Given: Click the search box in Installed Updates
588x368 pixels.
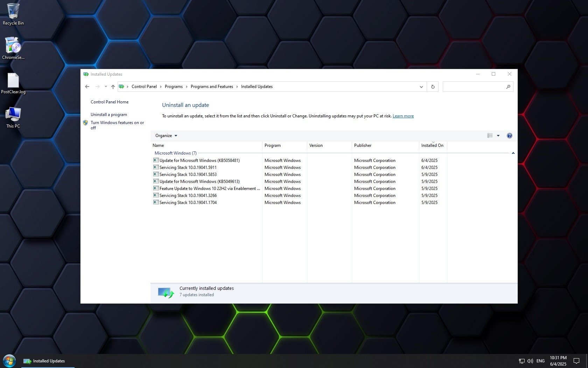Looking at the screenshot, I should (474, 87).
